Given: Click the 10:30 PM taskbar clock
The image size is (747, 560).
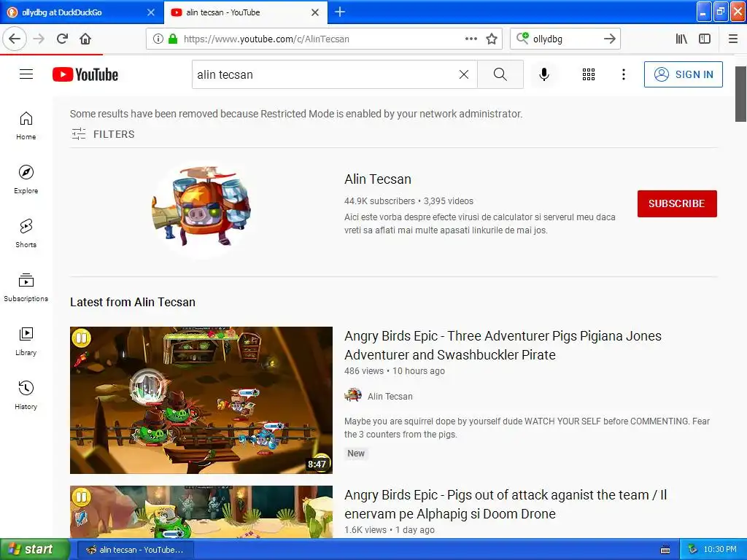Looking at the screenshot, I should point(720,550).
